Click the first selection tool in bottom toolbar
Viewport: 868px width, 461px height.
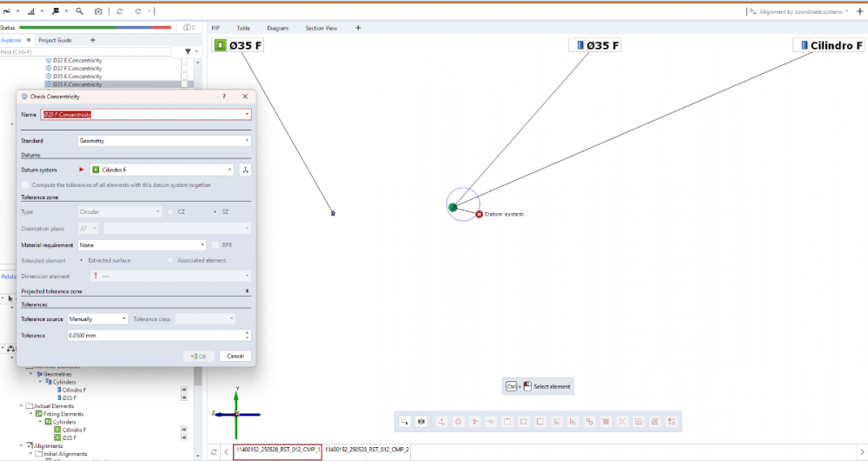pyautogui.click(x=404, y=422)
